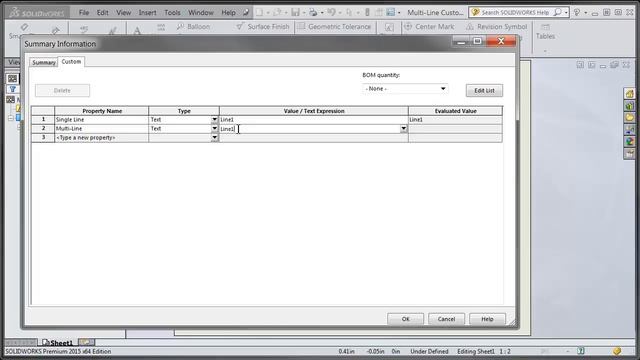Open Appearances task pane tab
The width and height of the screenshot is (640, 360).
[629, 141]
